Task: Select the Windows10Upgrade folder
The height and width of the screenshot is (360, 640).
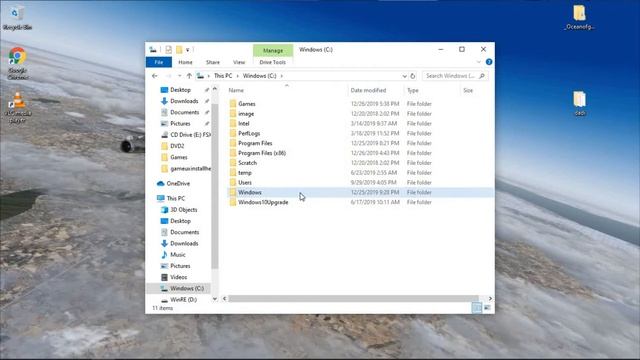Action: (x=263, y=202)
